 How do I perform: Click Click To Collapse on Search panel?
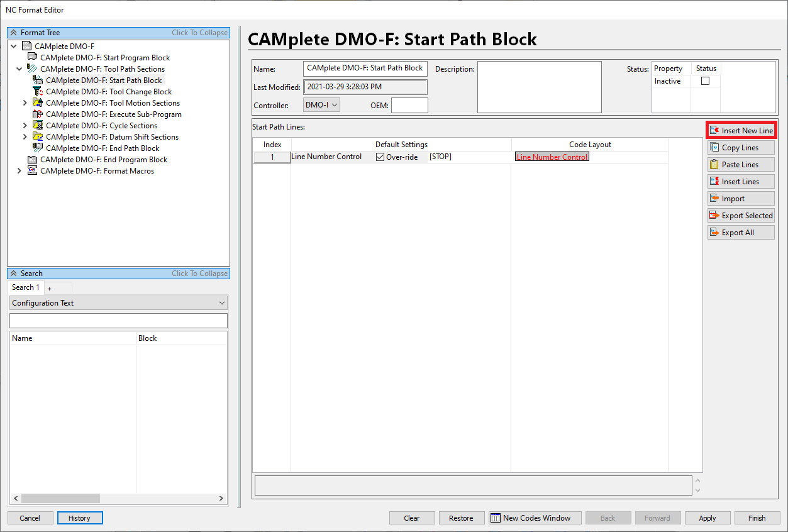pos(199,274)
